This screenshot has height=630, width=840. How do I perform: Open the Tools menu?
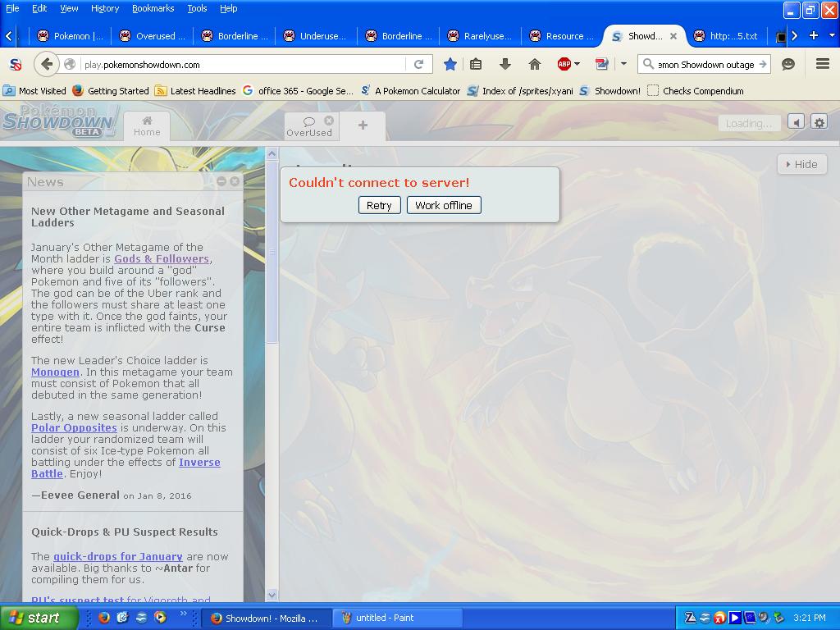click(197, 8)
